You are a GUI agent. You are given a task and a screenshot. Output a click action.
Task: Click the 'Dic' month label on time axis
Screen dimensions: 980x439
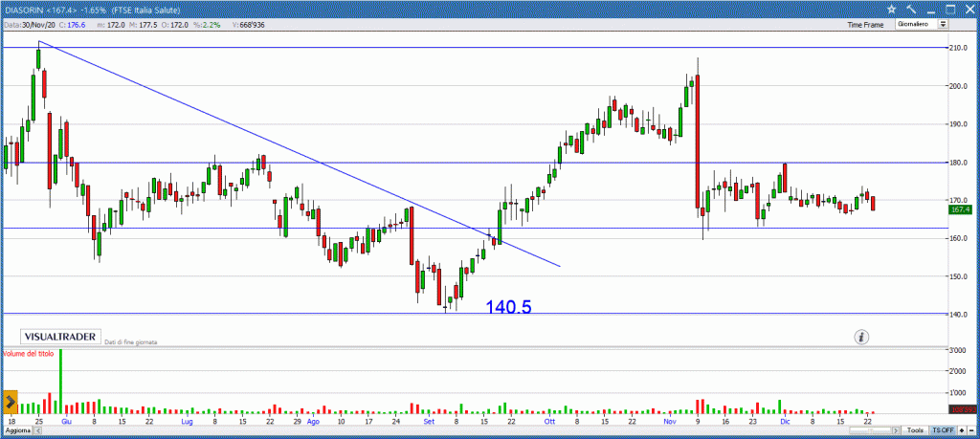click(x=784, y=422)
